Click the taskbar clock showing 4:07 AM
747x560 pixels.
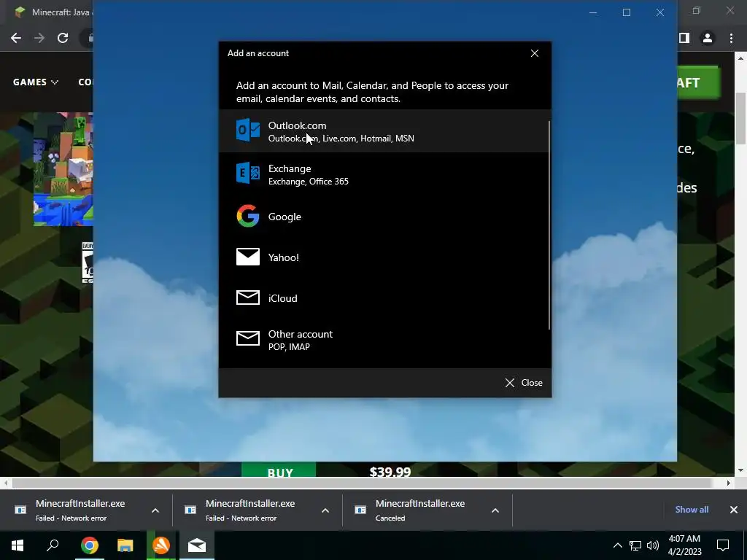point(684,545)
